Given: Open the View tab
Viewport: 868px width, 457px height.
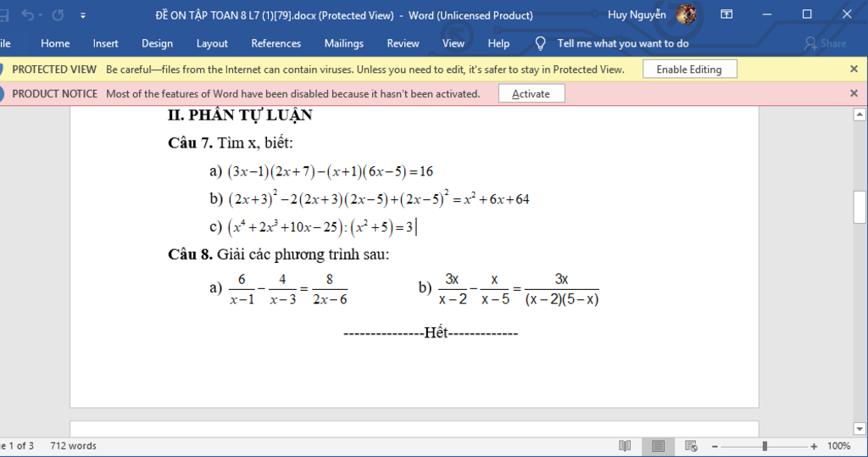Looking at the screenshot, I should pos(453,43).
